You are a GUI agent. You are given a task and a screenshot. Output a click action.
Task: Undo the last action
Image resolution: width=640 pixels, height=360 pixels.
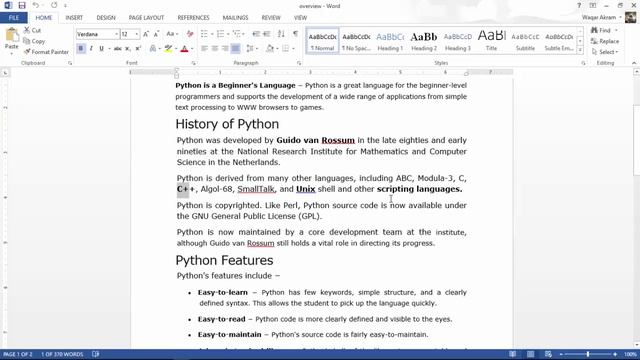pos(36,5)
